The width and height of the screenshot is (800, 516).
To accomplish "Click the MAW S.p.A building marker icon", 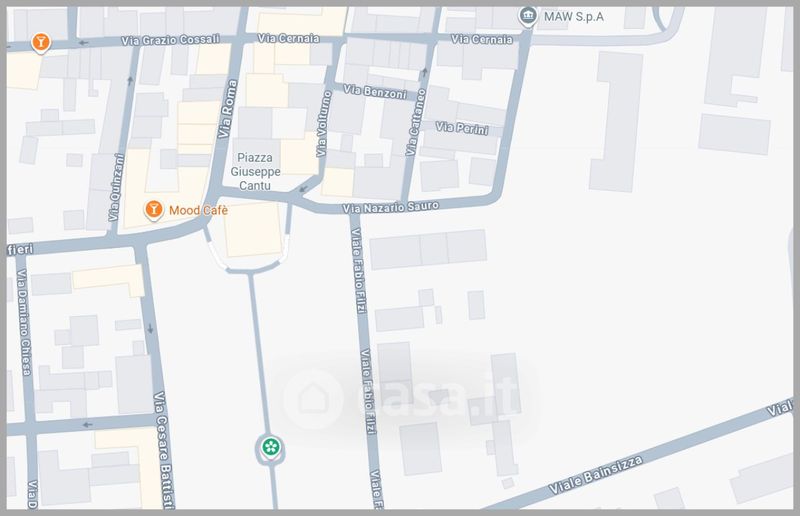I will click(528, 16).
